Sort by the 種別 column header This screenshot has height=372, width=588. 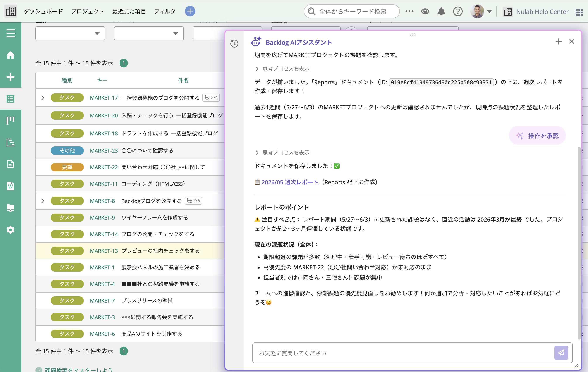(x=67, y=80)
